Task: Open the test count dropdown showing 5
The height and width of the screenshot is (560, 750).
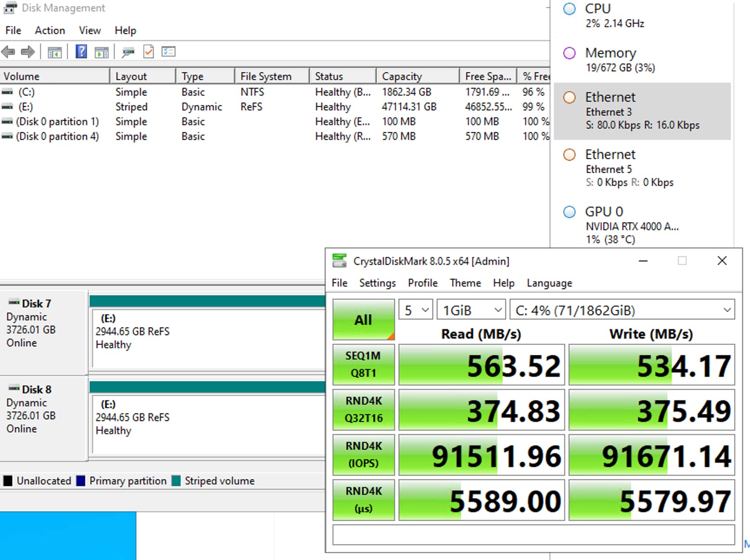Action: click(416, 310)
